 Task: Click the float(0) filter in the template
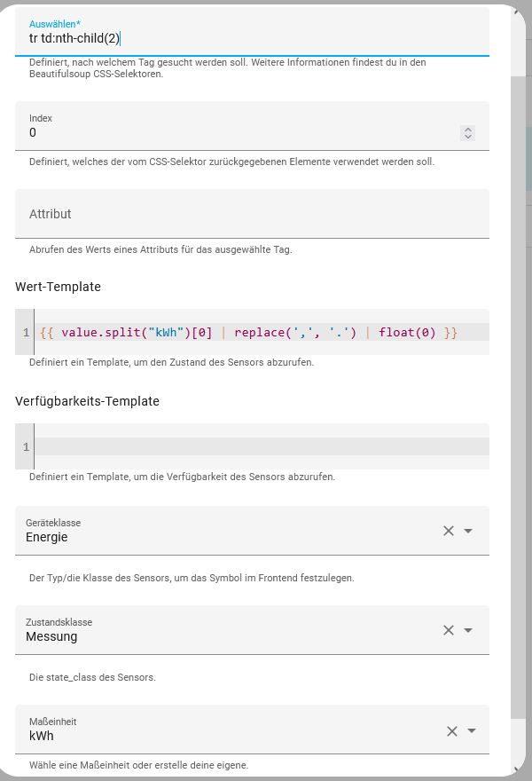(407, 332)
